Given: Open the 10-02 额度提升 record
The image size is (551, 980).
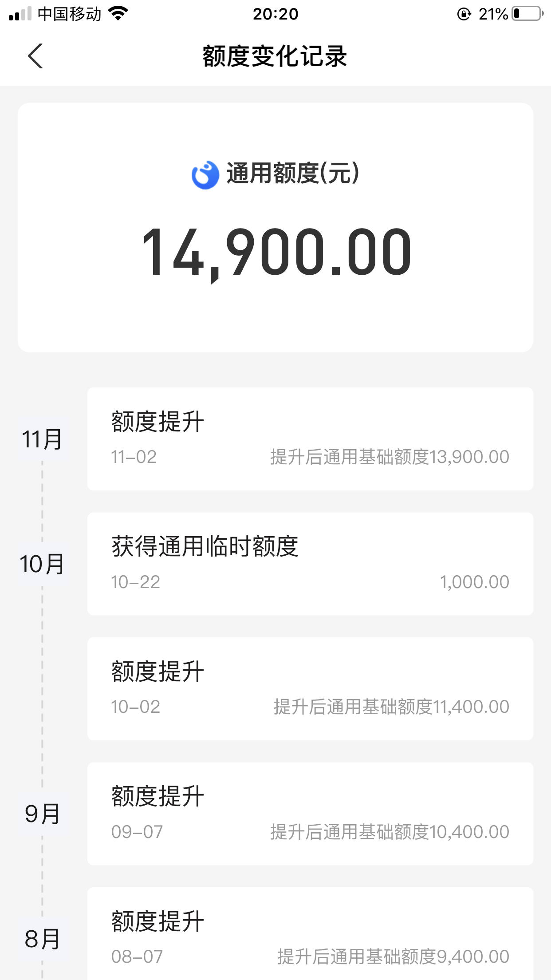Looking at the screenshot, I should [310, 689].
